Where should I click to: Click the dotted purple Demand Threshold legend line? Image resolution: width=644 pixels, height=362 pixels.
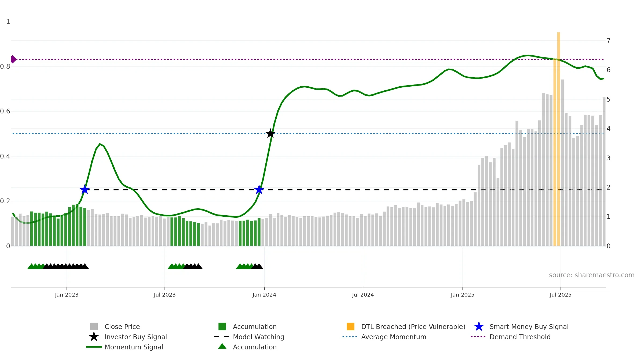click(478, 337)
